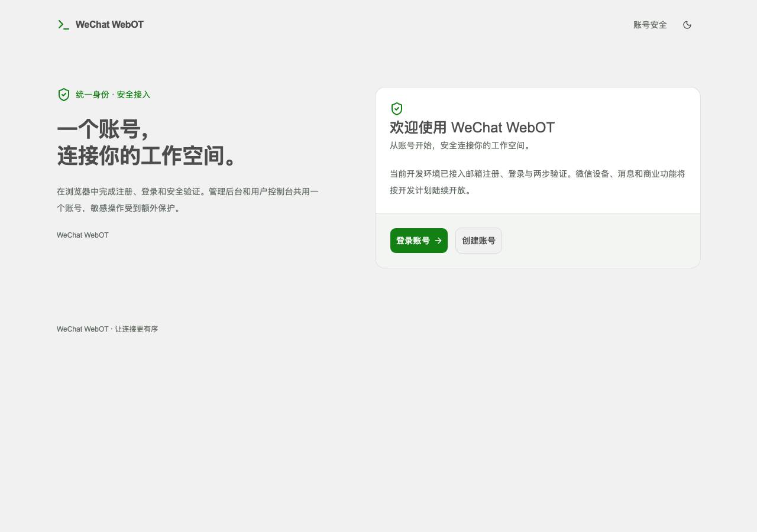The width and height of the screenshot is (757, 532).
Task: Click the 登录账号 button
Action: 419,241
